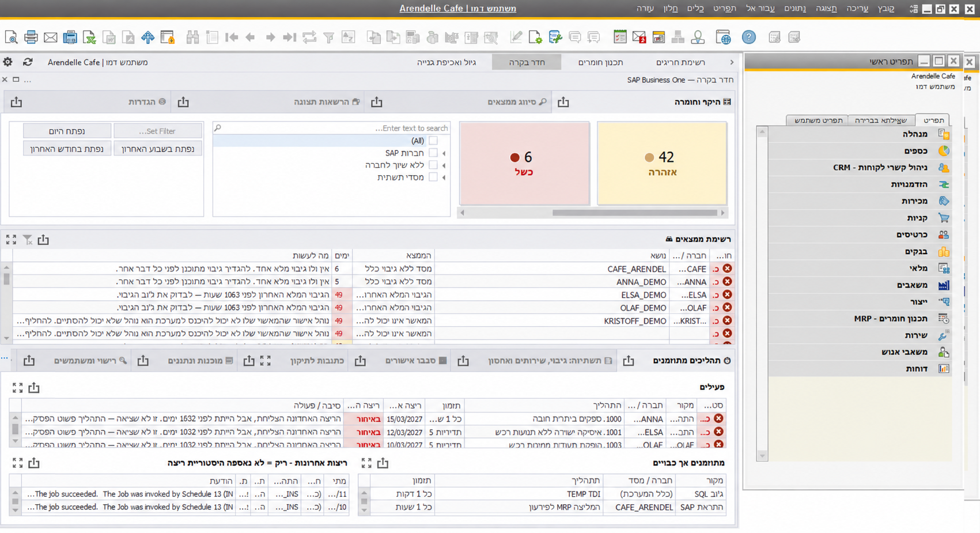980x533 pixels.
Task: Expand the חברות SAP tree node arrow
Action: coord(444,153)
